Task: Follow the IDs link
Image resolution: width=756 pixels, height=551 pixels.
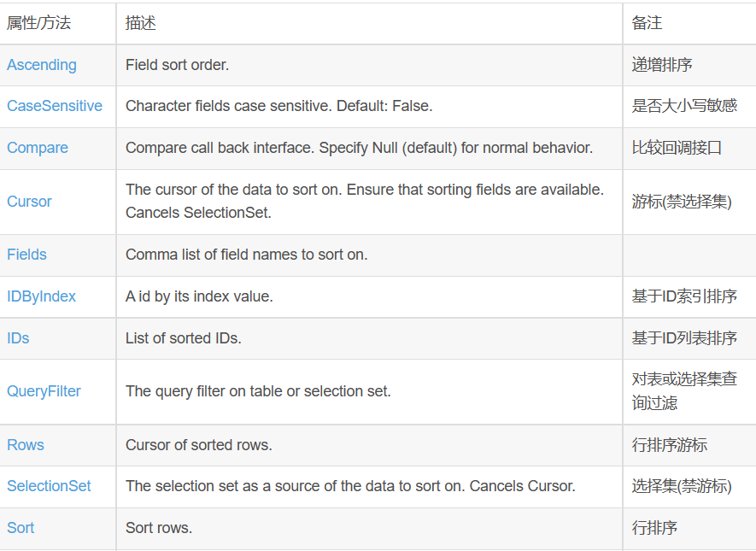Action: point(18,338)
